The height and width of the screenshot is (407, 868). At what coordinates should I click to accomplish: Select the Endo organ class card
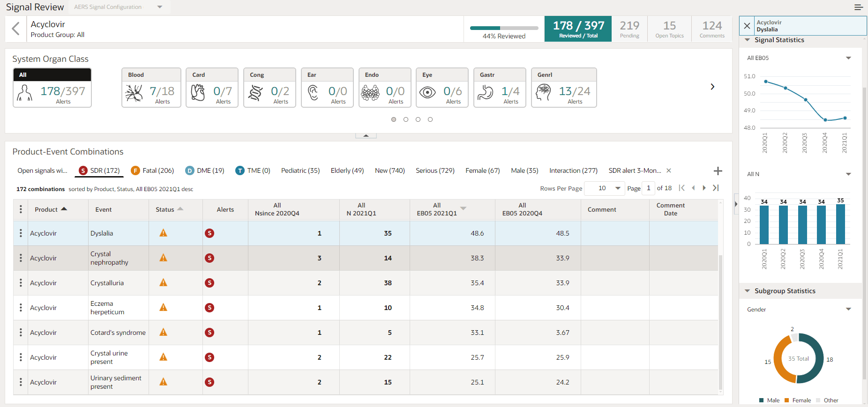pos(385,88)
